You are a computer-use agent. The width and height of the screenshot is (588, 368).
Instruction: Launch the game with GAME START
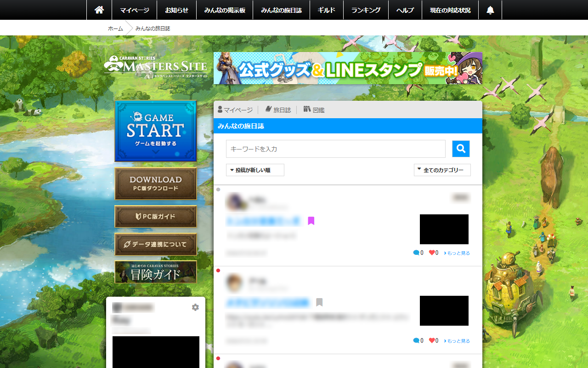tap(156, 131)
